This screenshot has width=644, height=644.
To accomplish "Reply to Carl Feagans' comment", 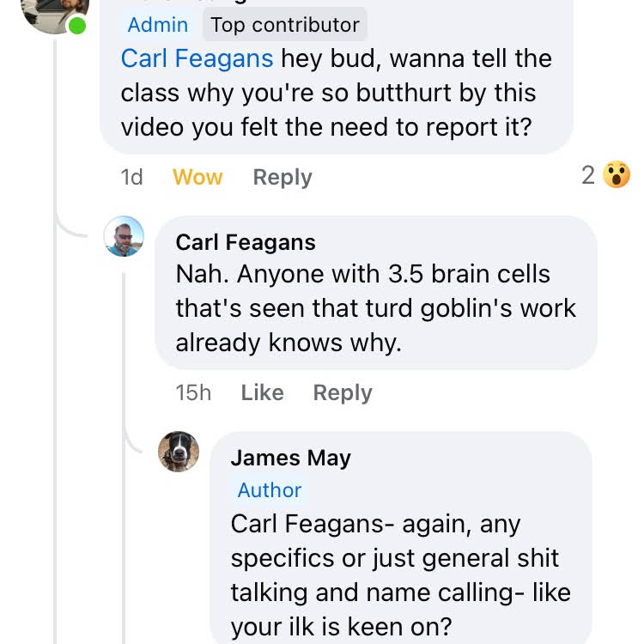I will [343, 393].
